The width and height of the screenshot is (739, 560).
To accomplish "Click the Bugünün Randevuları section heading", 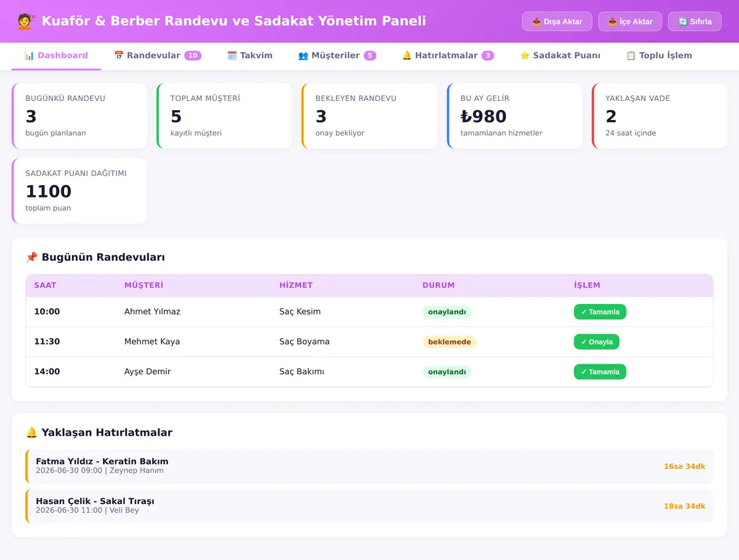I will pyautogui.click(x=95, y=257).
